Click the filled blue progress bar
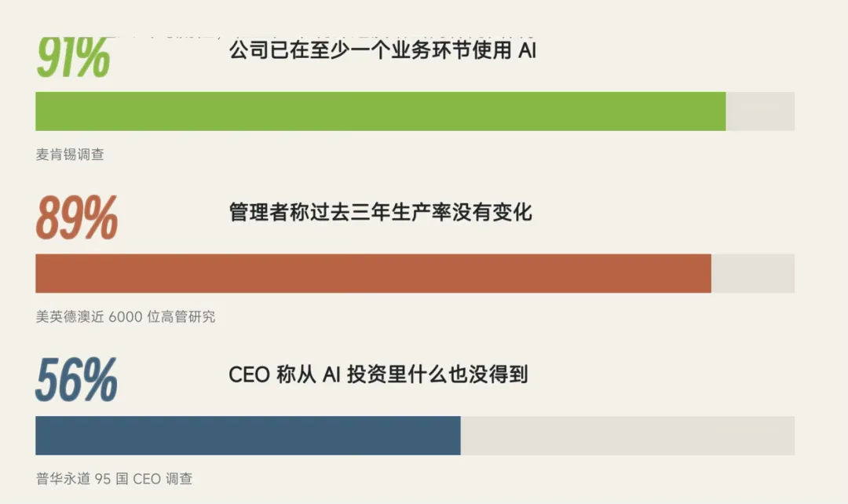Screen dimensions: 848x504 click(x=248, y=436)
